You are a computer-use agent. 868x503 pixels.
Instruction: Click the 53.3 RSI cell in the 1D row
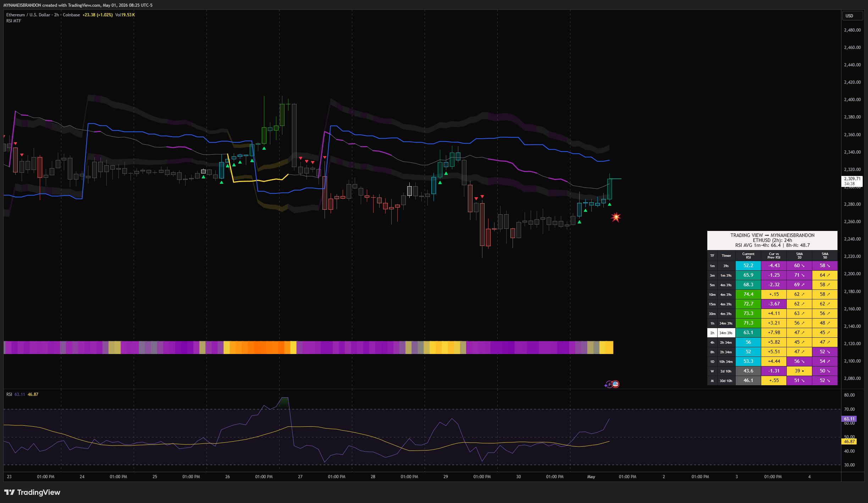[x=748, y=361]
